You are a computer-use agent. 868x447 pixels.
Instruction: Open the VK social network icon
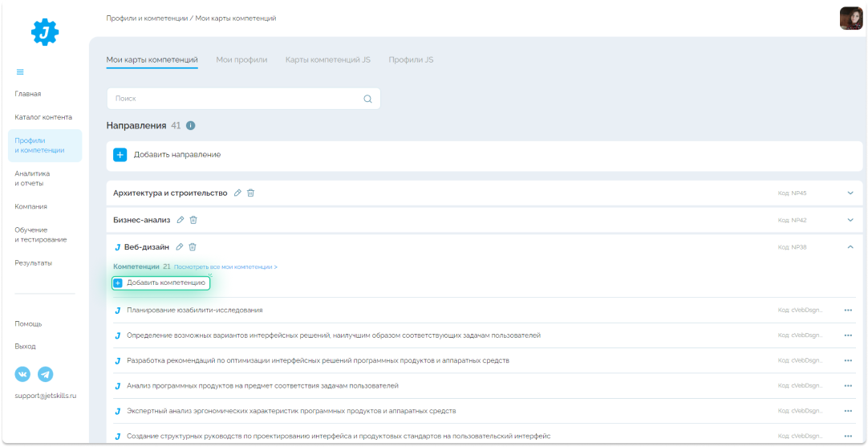22,374
